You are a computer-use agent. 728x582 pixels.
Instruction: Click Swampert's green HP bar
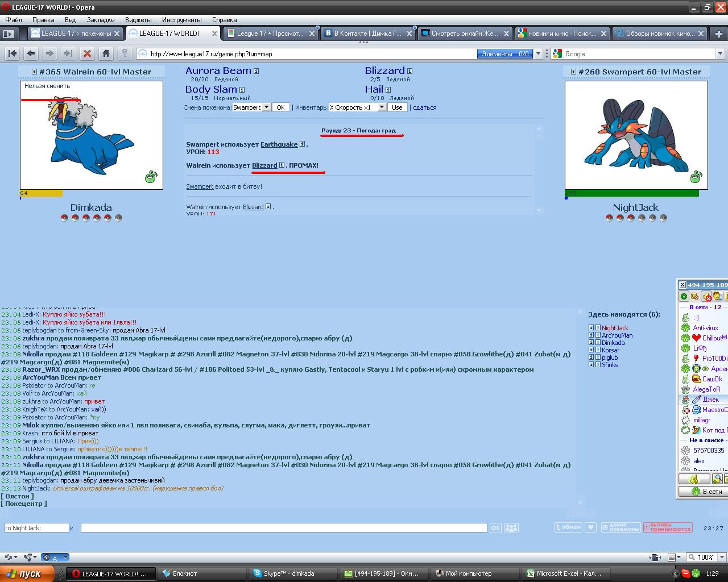[x=631, y=193]
